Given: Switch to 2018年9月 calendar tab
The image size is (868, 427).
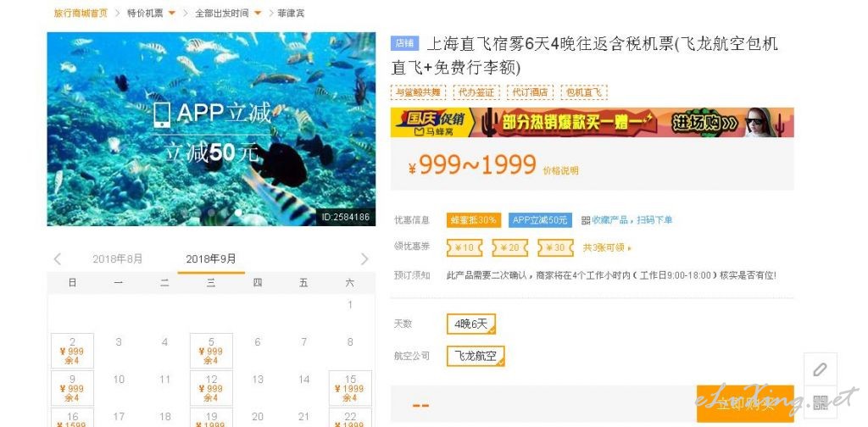Looking at the screenshot, I should pyautogui.click(x=211, y=259).
